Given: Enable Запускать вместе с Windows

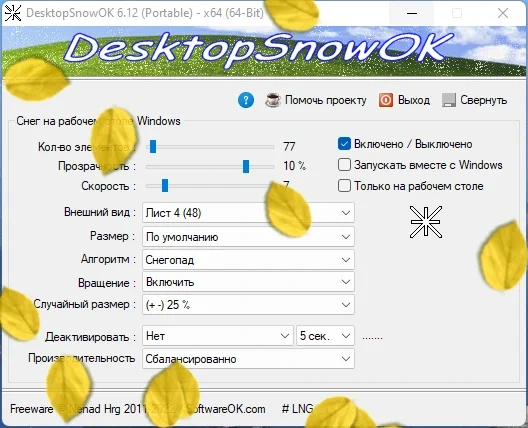Looking at the screenshot, I should click(x=344, y=165).
